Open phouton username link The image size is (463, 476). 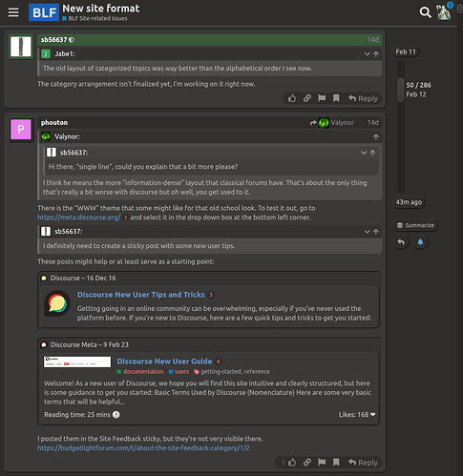[54, 122]
